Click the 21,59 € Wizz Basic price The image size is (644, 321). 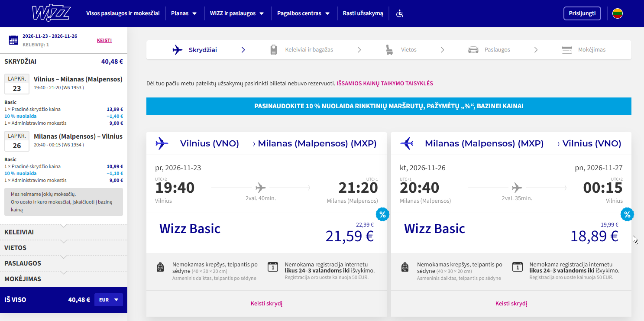pyautogui.click(x=350, y=236)
